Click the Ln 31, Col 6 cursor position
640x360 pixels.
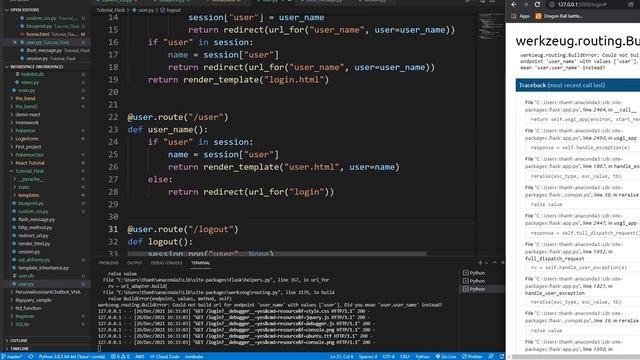[341, 357]
